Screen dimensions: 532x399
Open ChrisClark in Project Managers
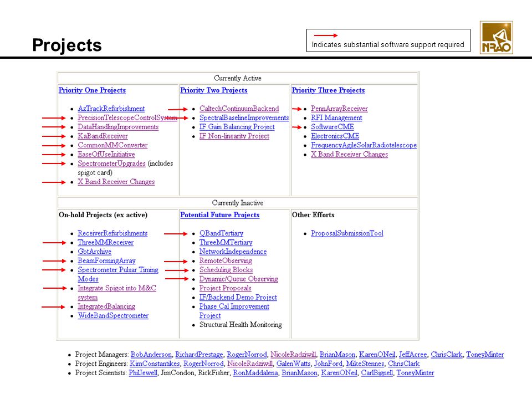click(447, 355)
